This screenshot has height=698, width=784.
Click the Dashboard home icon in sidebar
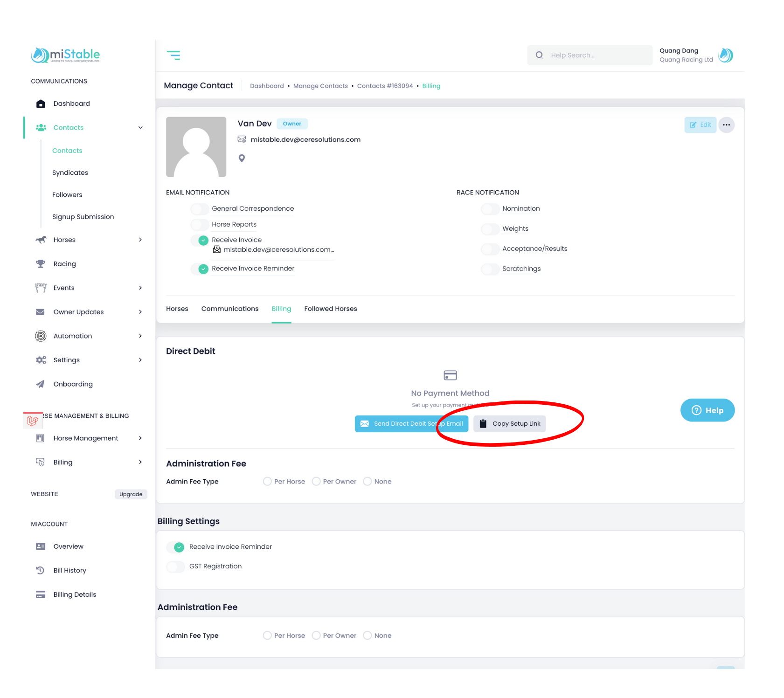[x=41, y=104]
